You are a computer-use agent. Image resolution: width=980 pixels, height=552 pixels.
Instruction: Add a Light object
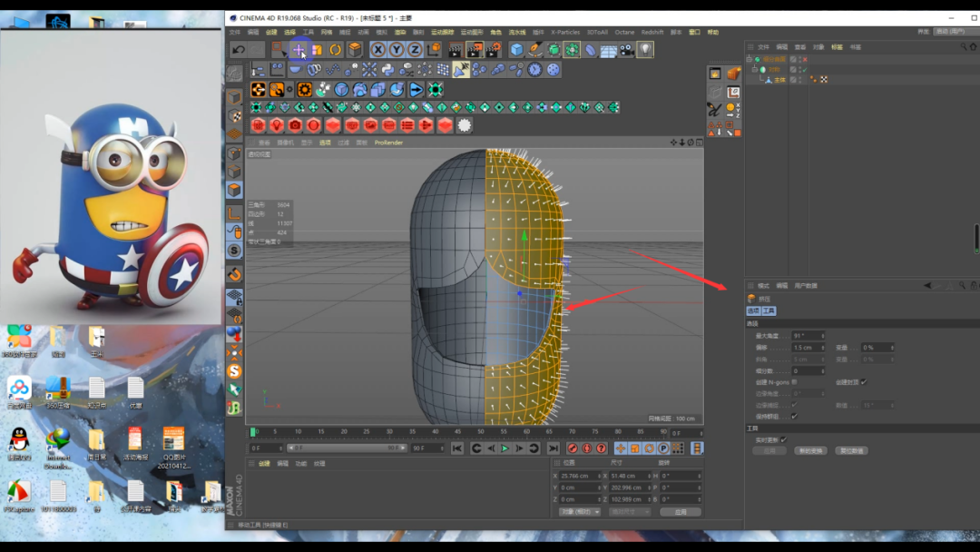[x=645, y=49]
